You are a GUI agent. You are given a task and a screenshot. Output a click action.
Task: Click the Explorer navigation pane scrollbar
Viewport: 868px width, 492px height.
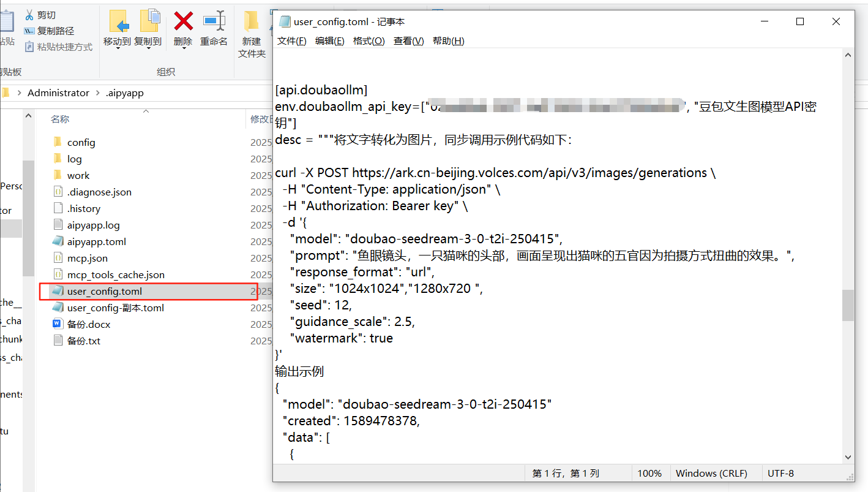tap(28, 218)
